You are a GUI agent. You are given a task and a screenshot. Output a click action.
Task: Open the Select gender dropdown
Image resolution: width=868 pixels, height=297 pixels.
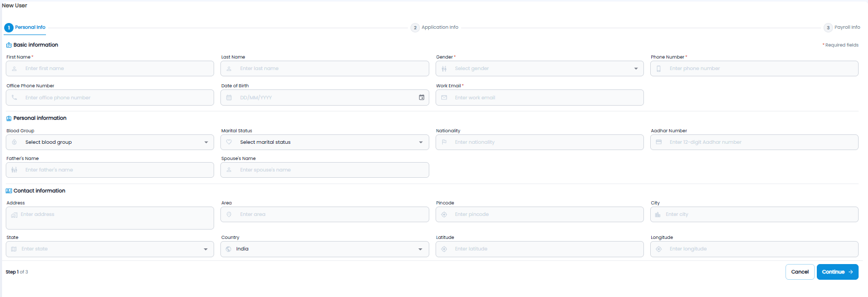point(539,68)
